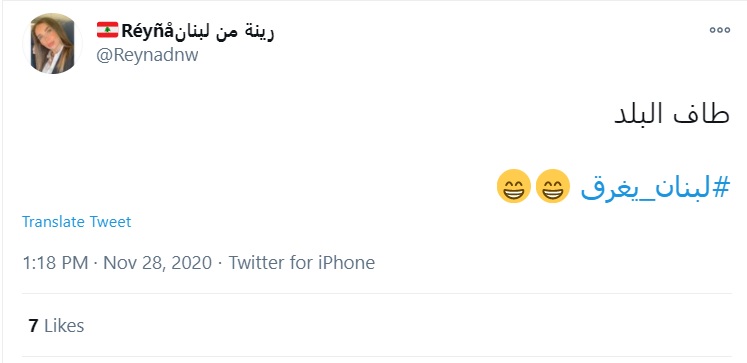The image size is (747, 363).
Task: Click Translate Tweet
Action: click(x=76, y=222)
